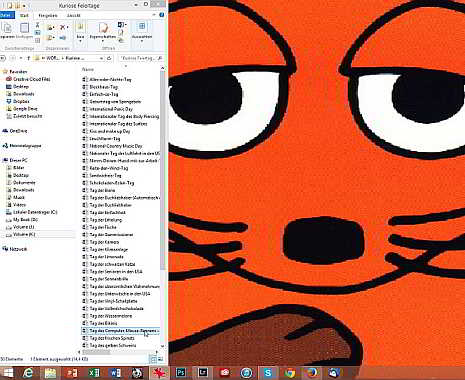Switch to details view icon in status bar

(x=154, y=359)
